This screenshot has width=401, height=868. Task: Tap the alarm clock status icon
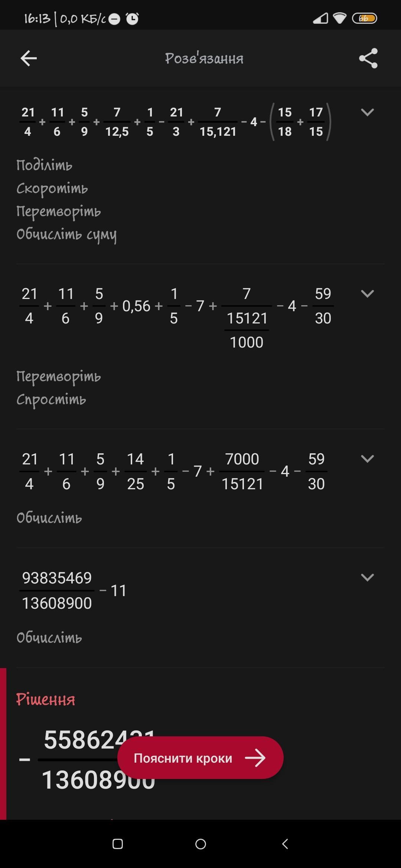132,19
